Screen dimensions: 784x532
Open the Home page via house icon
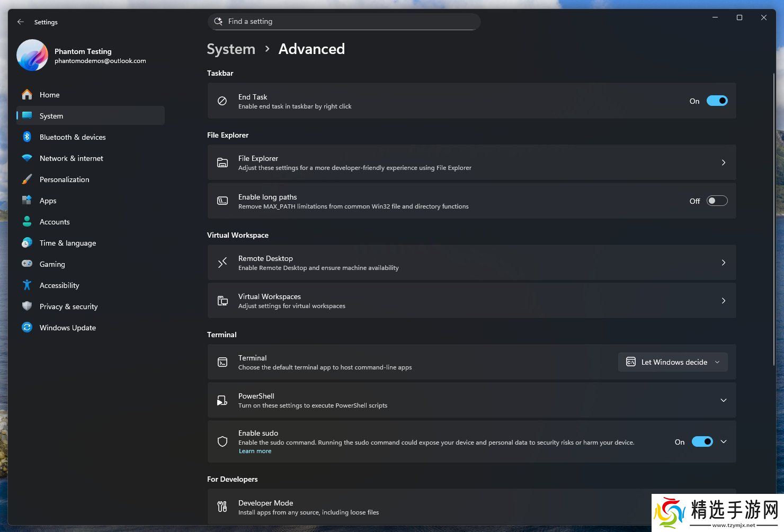click(27, 95)
